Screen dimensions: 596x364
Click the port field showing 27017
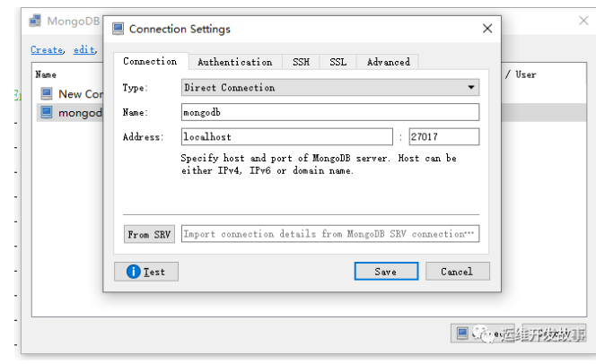pos(444,136)
